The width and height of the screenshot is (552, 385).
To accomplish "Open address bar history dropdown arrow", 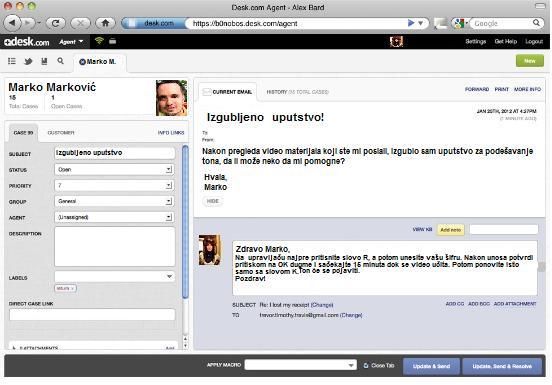I will (x=420, y=23).
